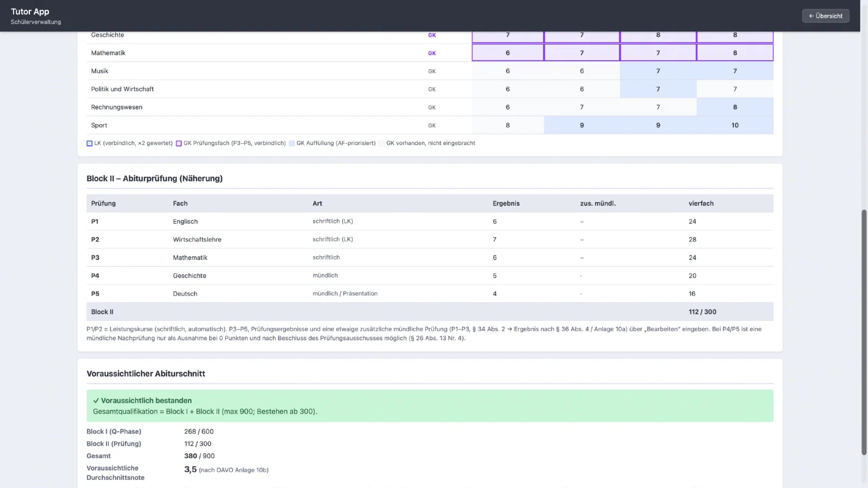Open the Tutor App title
The image size is (868, 488).
pyautogui.click(x=30, y=11)
